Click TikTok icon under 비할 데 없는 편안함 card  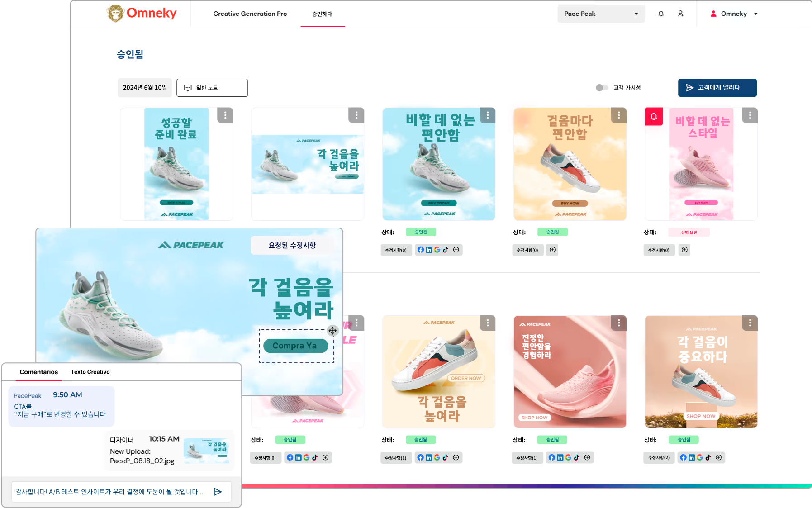click(x=446, y=250)
